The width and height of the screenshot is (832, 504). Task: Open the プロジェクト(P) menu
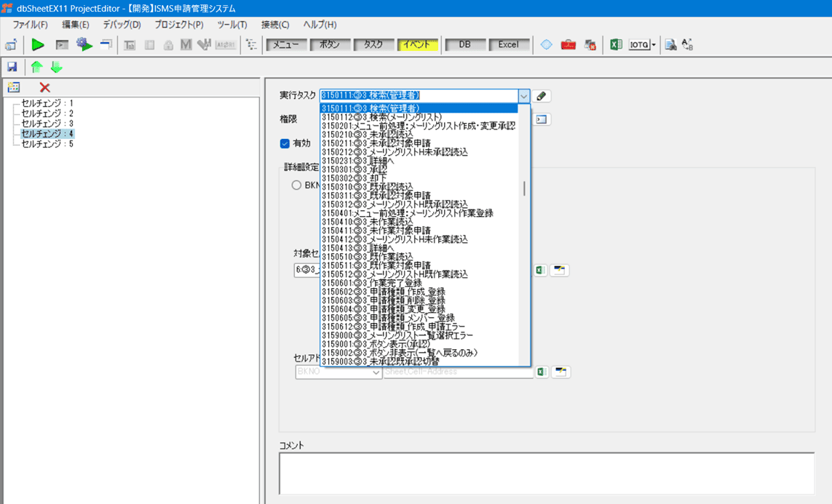click(178, 25)
